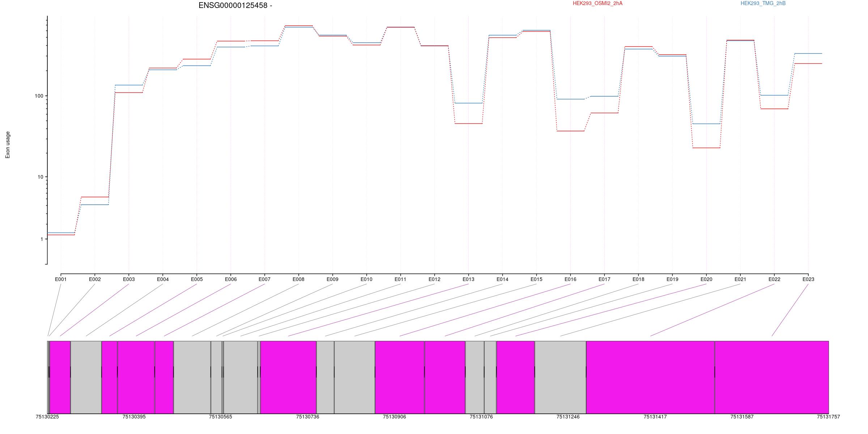
Task: Select the magenta exon block for E016
Action: 400,377
